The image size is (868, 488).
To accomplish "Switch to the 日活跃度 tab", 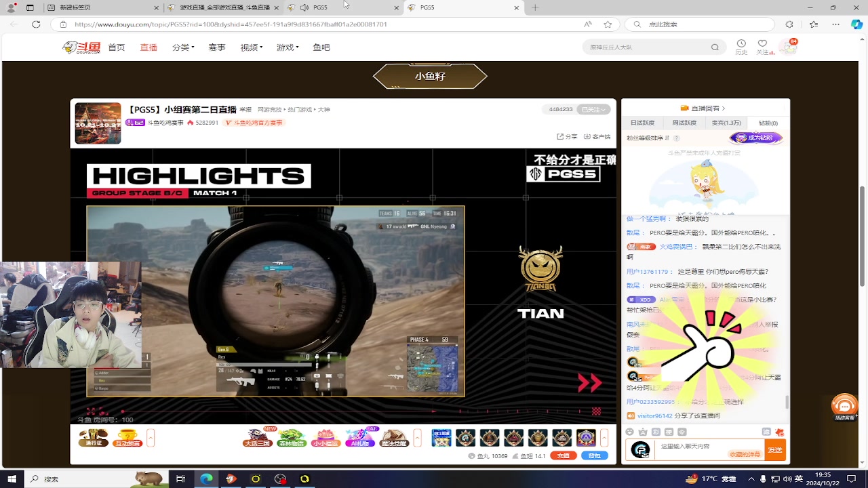I will click(642, 123).
